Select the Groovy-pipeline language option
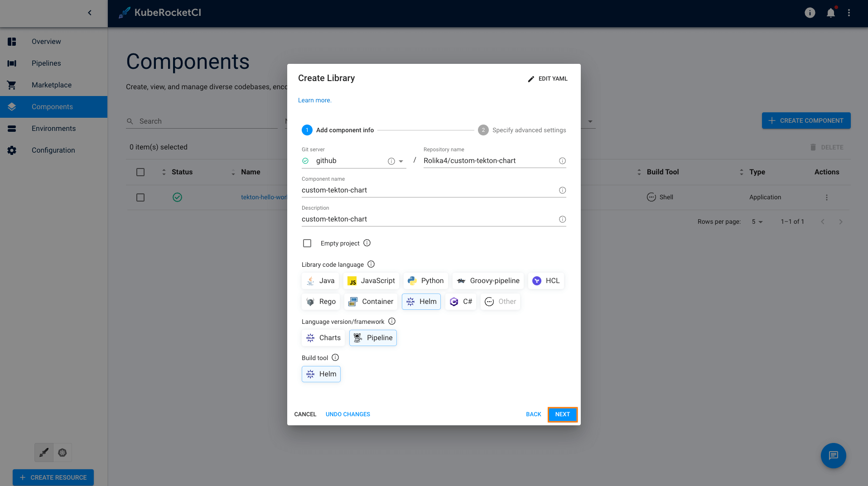 [487, 281]
